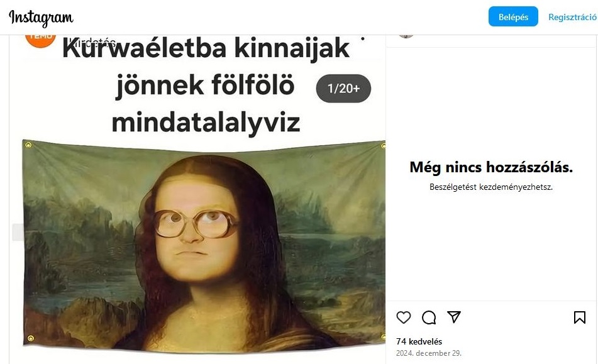Click the mindatalalyviz caption line
This screenshot has height=364, width=598.
tap(206, 123)
